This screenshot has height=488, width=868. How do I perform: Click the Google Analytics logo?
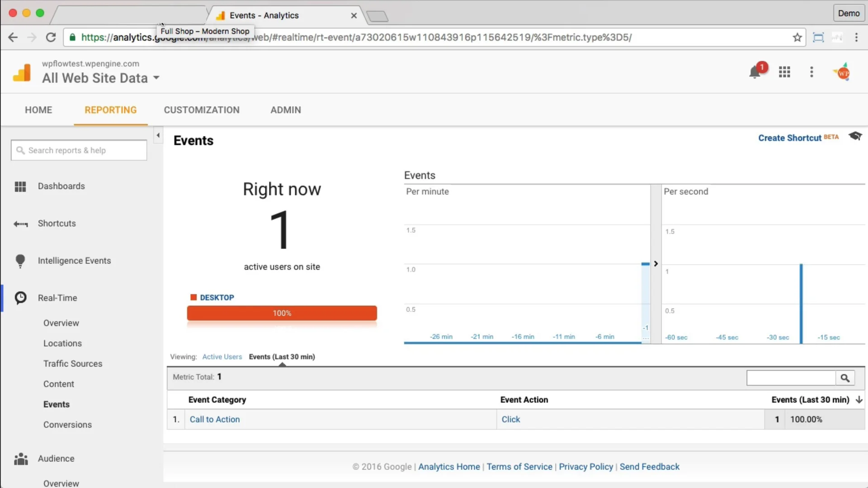(x=22, y=73)
